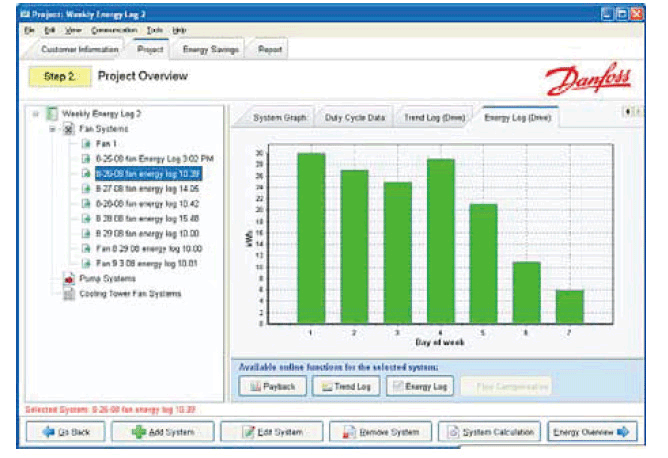The width and height of the screenshot is (668, 458).
Task: Collapse the Fan Systems tree branch
Action: coord(52,129)
